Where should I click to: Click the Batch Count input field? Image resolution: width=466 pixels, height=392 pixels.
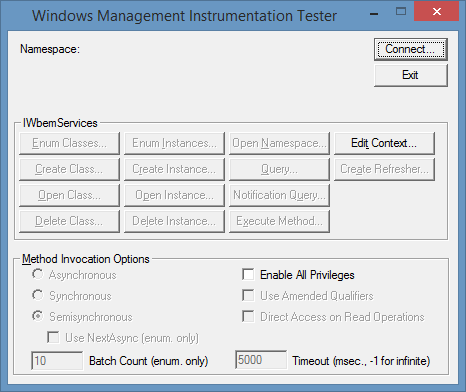[57, 360]
